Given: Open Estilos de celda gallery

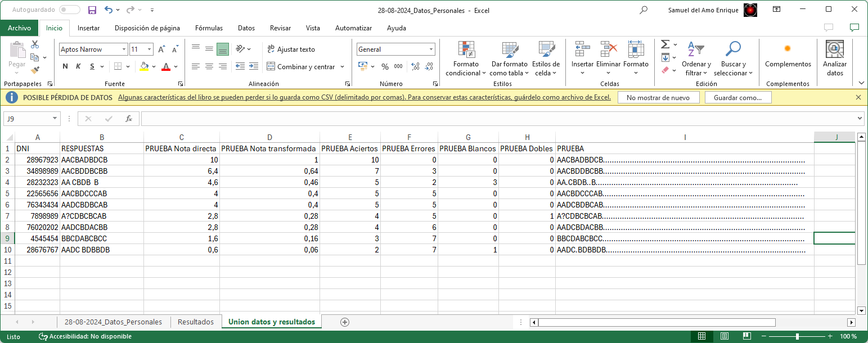Looking at the screenshot, I should pyautogui.click(x=546, y=59).
